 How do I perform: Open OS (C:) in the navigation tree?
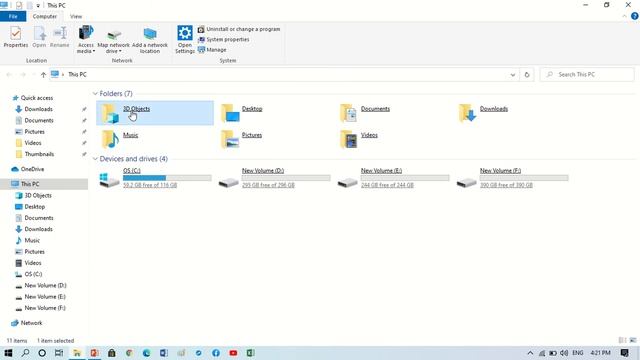pos(33,274)
